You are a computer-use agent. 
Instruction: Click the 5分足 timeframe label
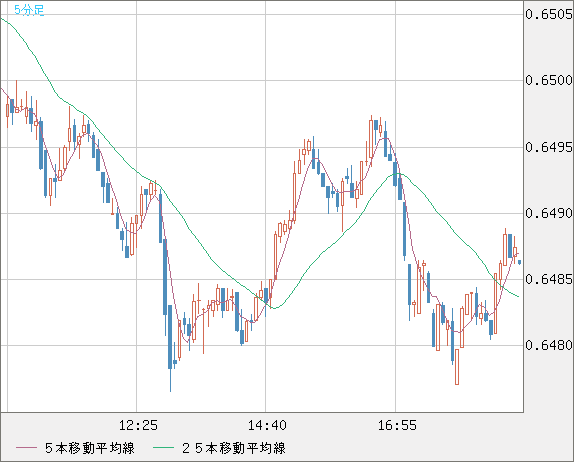point(29,10)
